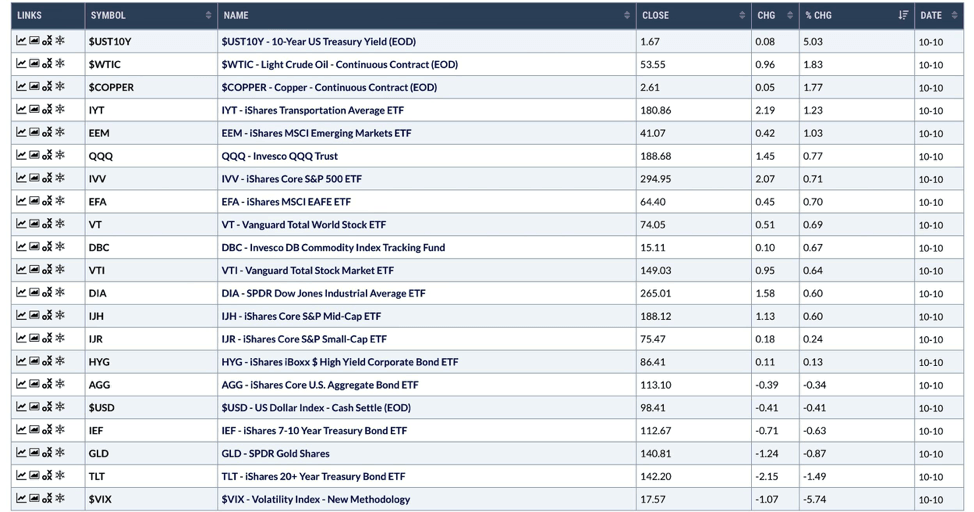The image size is (974, 512).
Task: Open GalleryView image icon for DIA row
Action: coord(34,293)
